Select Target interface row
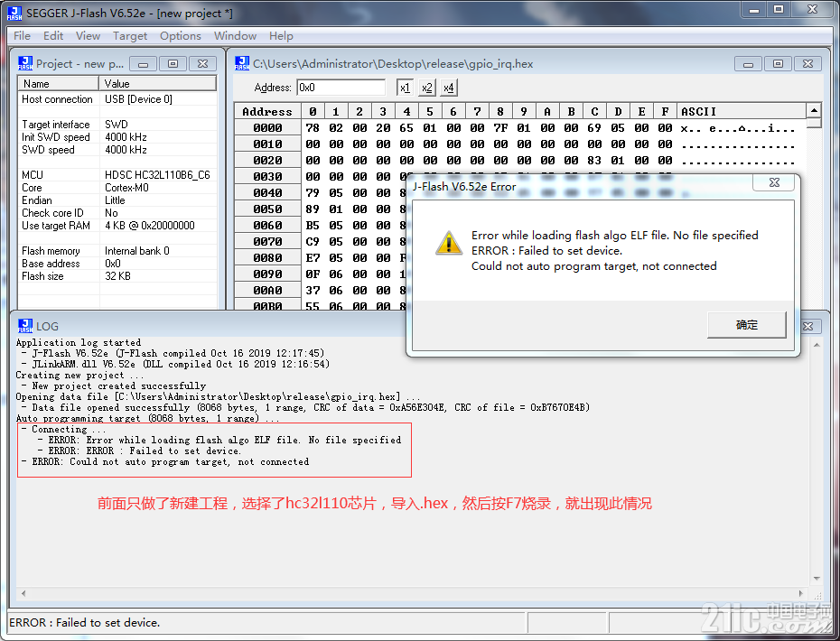 [x=117, y=125]
